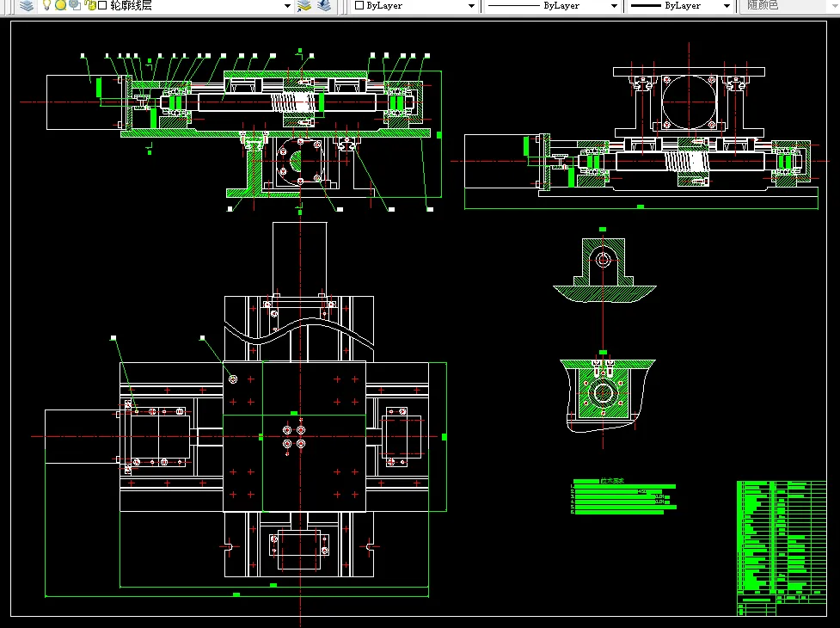
Task: Toggle the layer lock padlock icon
Action: point(90,5)
